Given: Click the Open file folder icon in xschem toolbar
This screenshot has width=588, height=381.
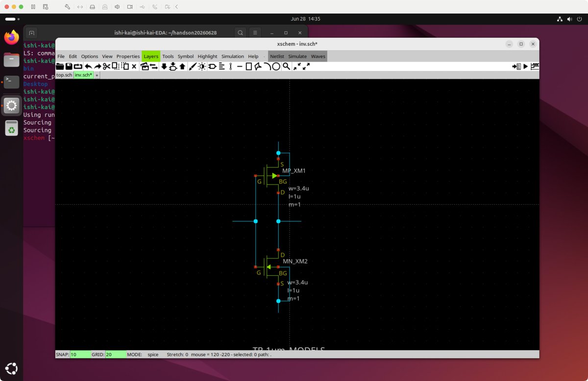Looking at the screenshot, I should pyautogui.click(x=60, y=66).
